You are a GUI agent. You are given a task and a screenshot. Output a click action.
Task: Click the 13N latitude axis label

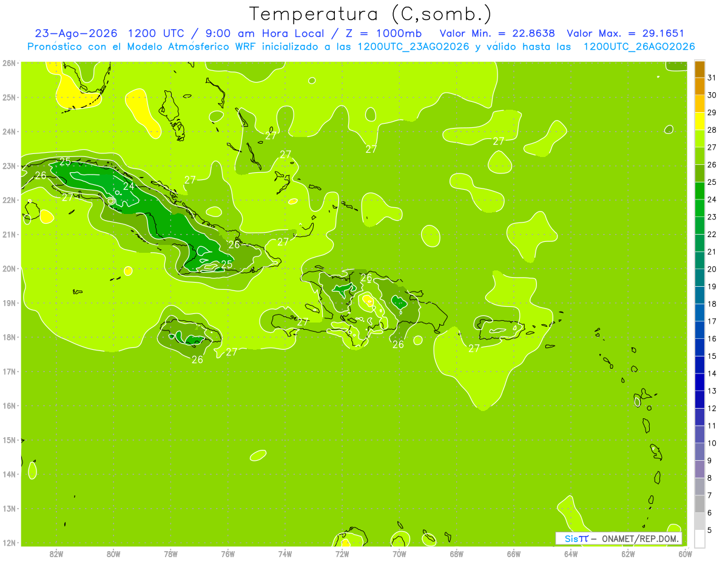9,508
